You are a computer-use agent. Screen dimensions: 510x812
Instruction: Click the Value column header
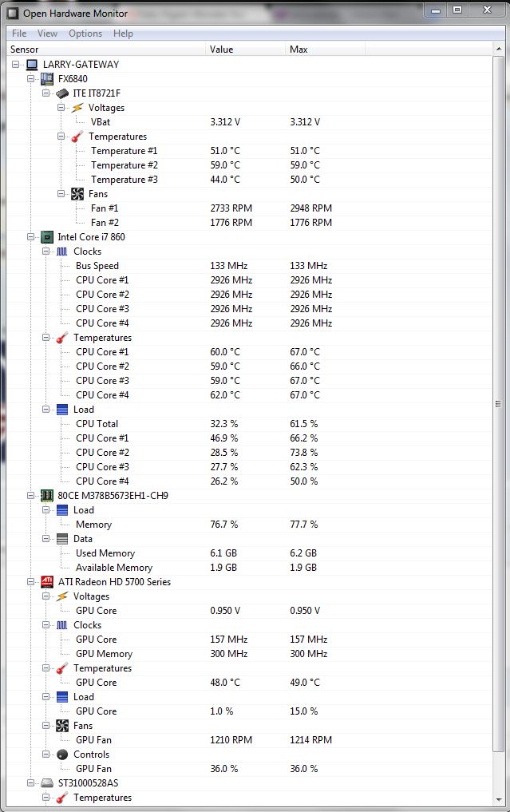222,50
